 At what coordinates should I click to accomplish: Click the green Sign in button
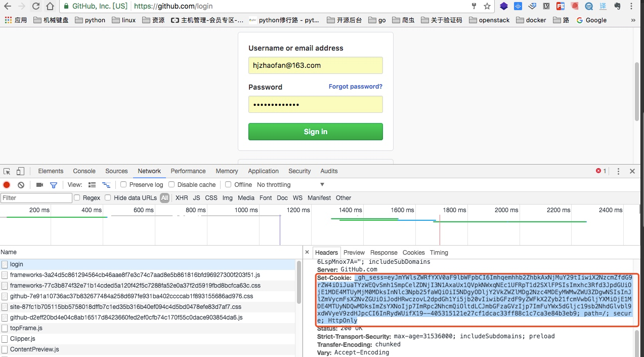(316, 132)
